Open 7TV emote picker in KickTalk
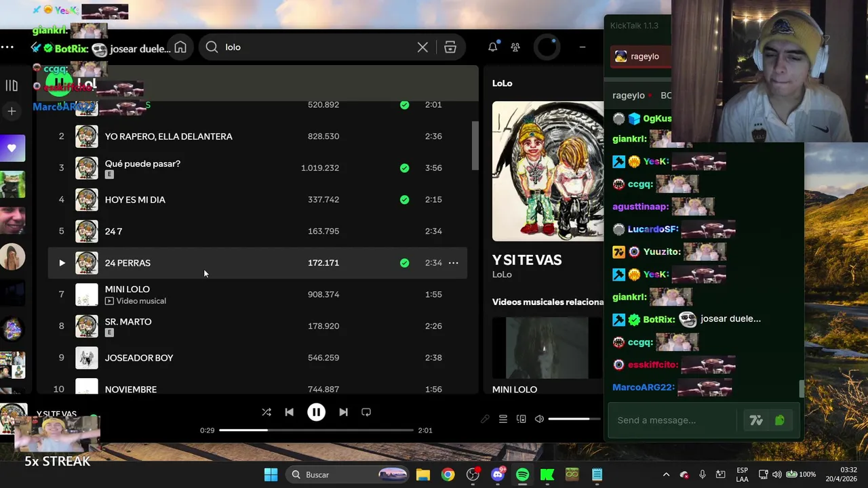This screenshot has height=488, width=868. [756, 421]
